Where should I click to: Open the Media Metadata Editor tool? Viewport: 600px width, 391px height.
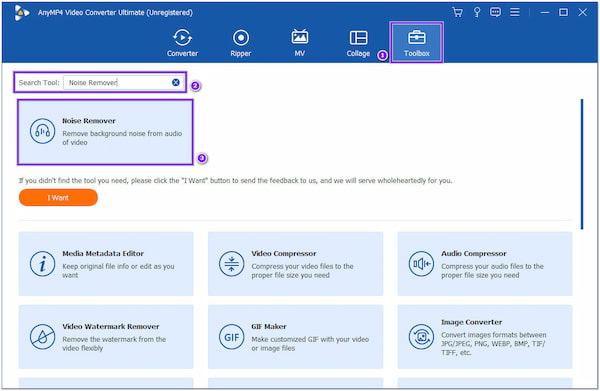point(106,264)
